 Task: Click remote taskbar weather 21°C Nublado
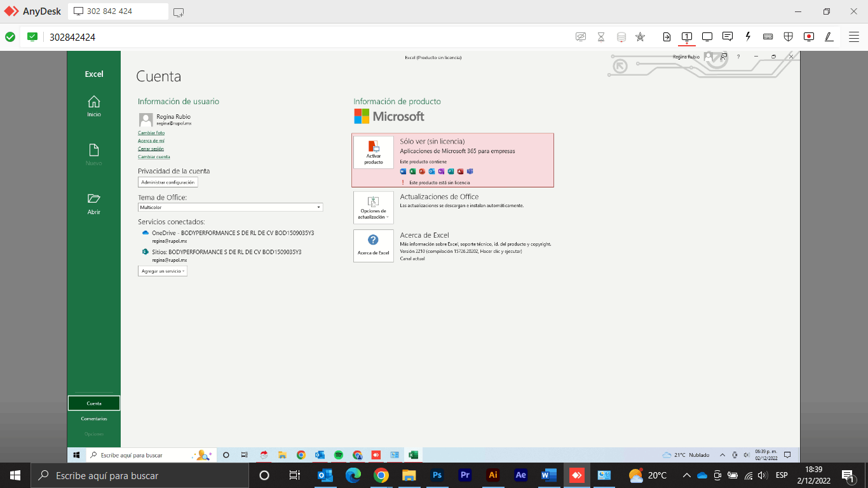point(686,455)
